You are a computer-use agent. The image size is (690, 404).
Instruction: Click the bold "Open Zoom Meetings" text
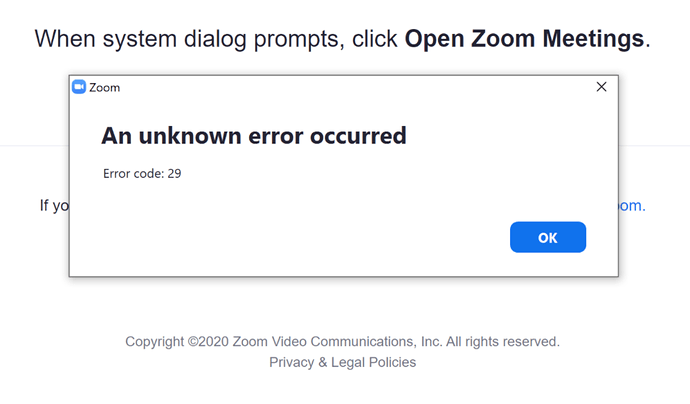pyautogui.click(x=525, y=39)
